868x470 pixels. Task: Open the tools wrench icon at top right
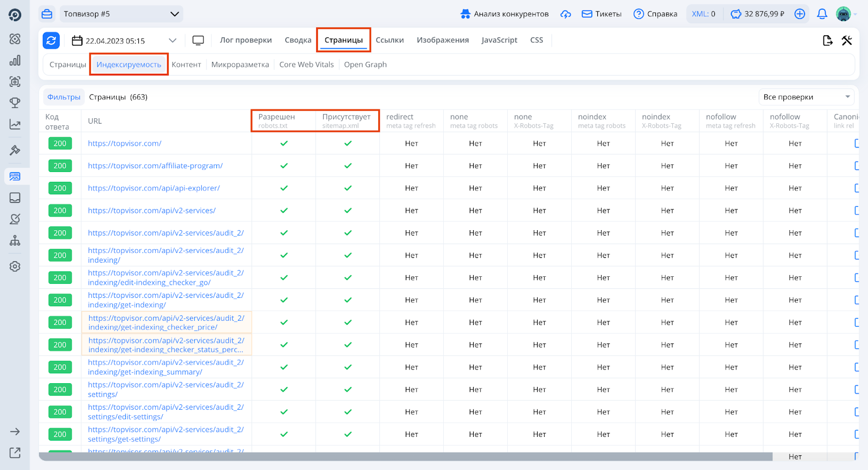pos(847,40)
